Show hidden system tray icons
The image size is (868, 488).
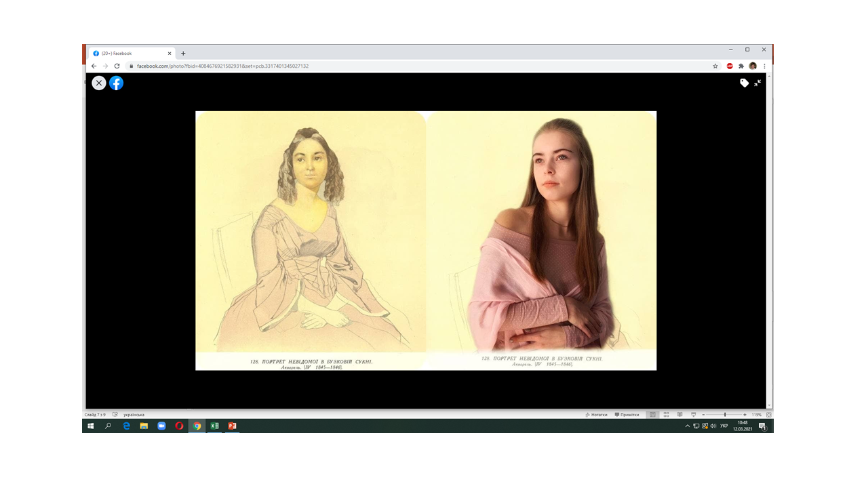pos(687,426)
